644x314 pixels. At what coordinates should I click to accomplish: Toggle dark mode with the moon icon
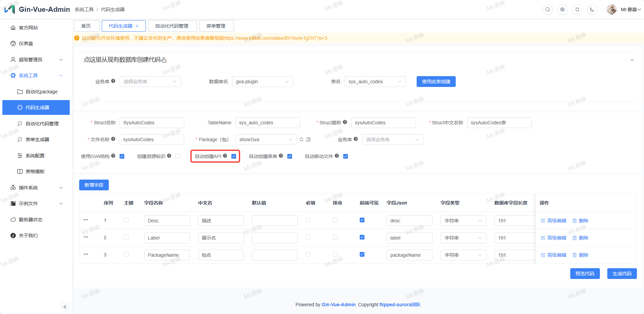coord(592,9)
